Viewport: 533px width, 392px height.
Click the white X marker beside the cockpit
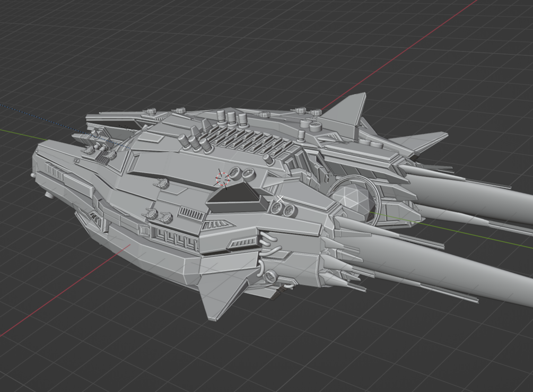[280, 199]
